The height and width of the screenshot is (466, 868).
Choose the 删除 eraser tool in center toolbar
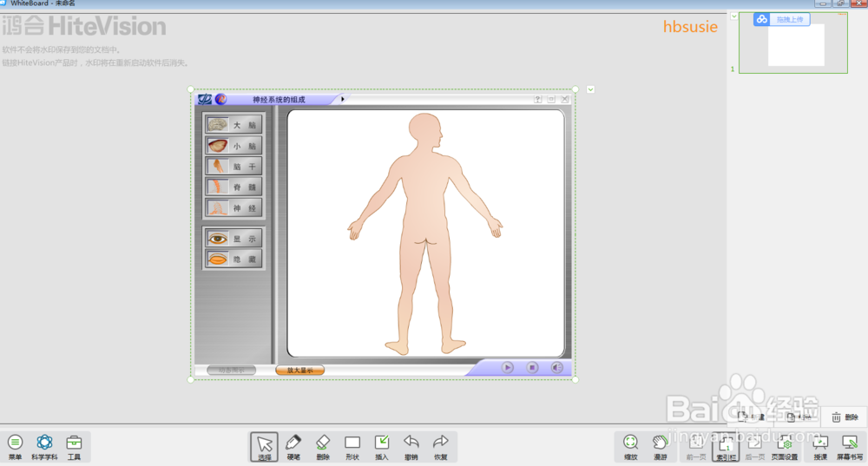(323, 447)
